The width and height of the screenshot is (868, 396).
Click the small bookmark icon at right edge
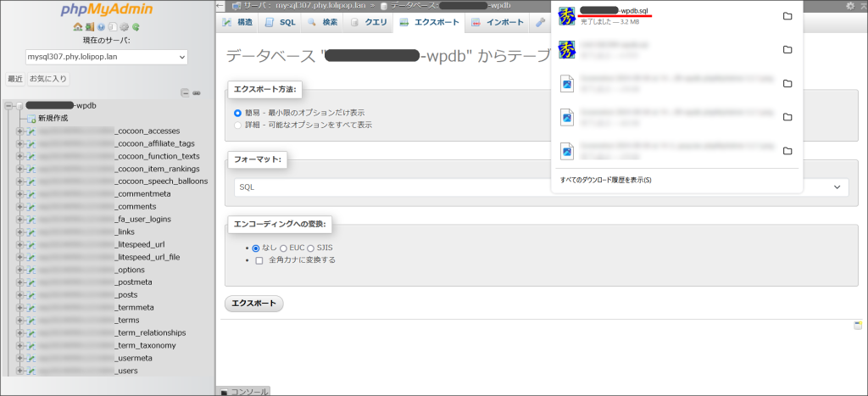pyautogui.click(x=858, y=325)
